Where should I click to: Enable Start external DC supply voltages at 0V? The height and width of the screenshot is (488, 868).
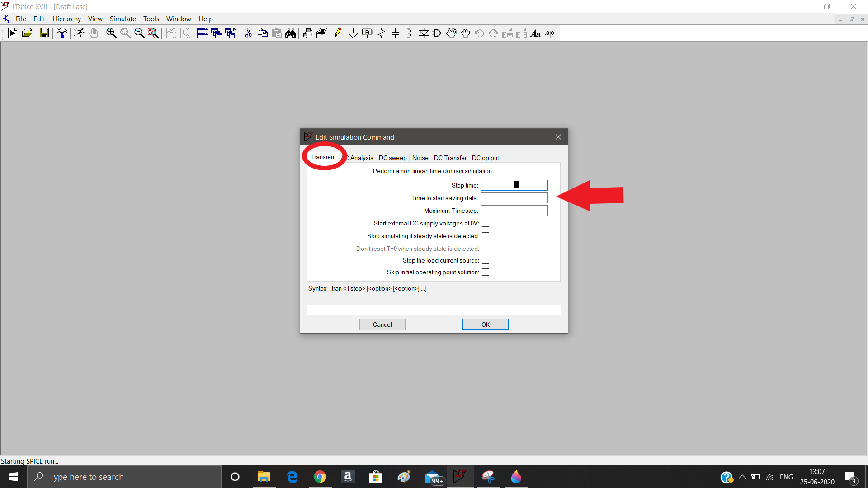click(486, 223)
